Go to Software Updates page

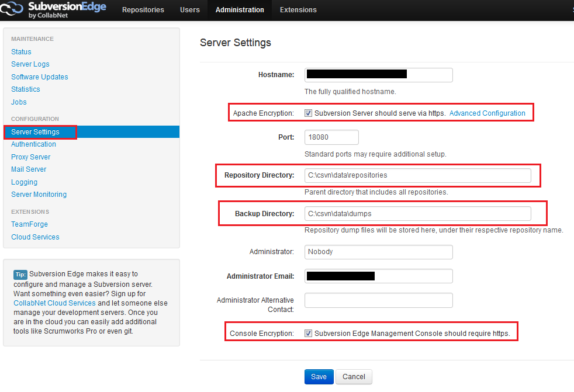(x=40, y=77)
